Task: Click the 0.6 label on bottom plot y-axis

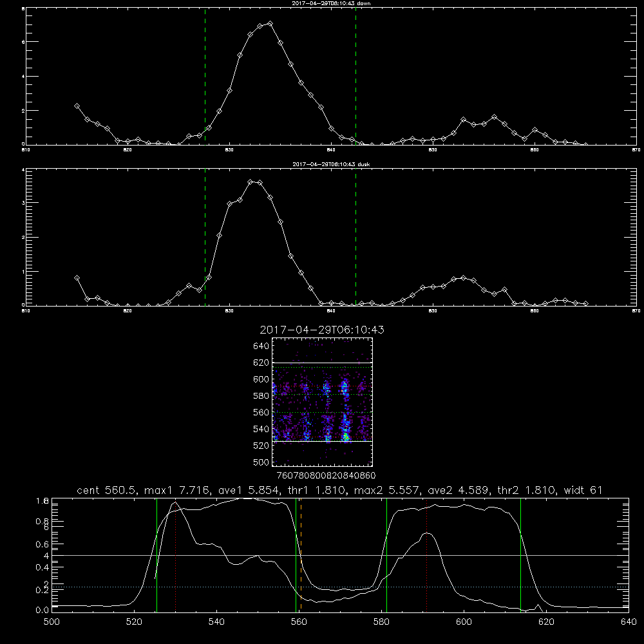Action: (x=43, y=544)
